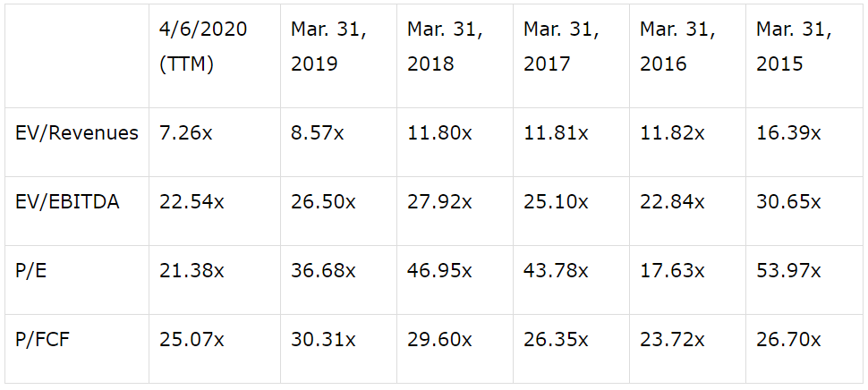Click the Mar. 31, 2016 column header
This screenshot has height=390, width=868.
pos(677,46)
